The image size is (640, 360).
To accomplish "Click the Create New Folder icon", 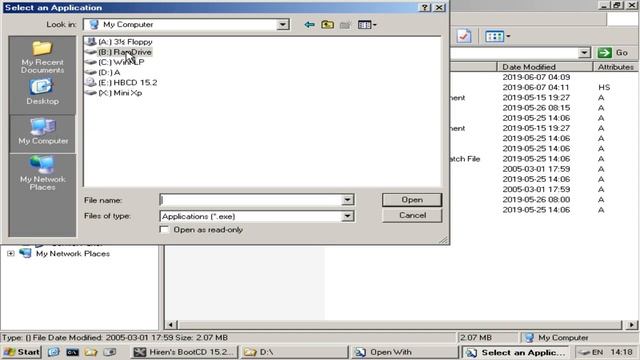I will [345, 25].
